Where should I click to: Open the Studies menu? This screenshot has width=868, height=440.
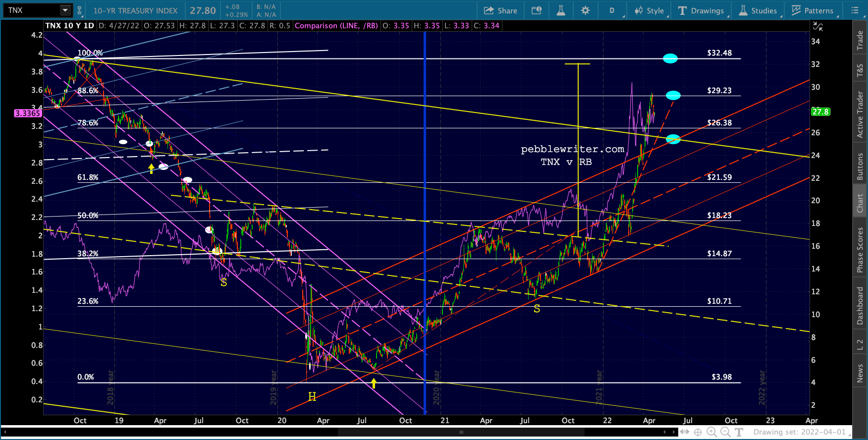click(x=758, y=10)
